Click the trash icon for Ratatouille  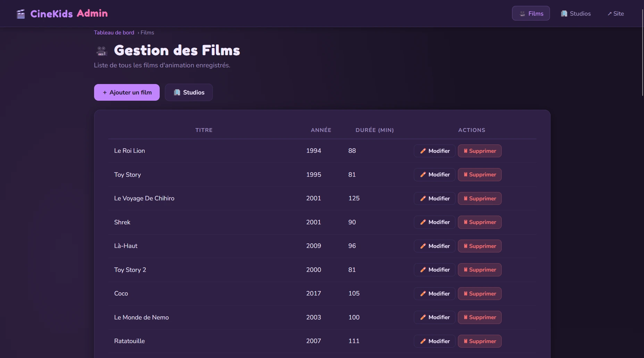click(466, 341)
